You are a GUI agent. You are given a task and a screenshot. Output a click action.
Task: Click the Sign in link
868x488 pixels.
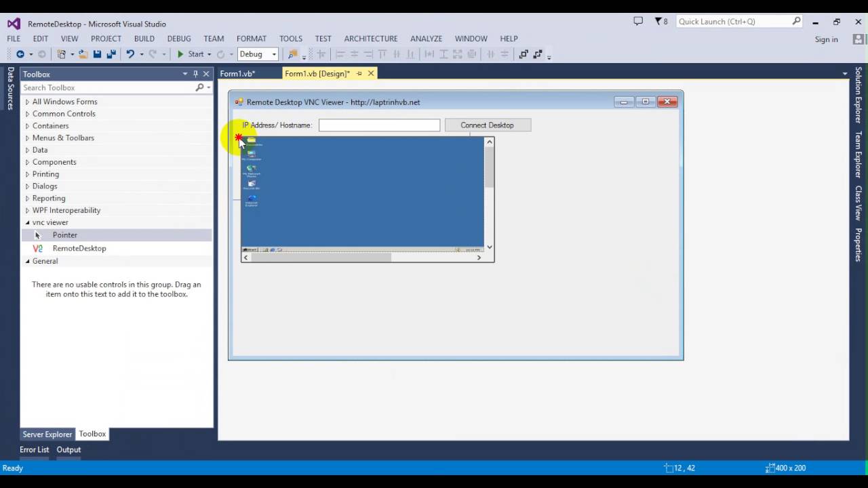pyautogui.click(x=826, y=39)
